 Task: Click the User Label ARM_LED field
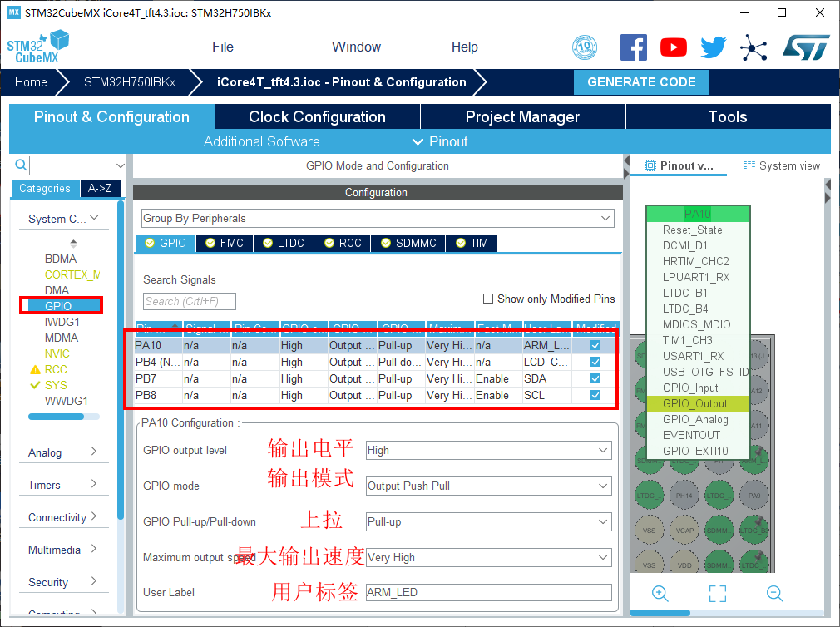pyautogui.click(x=488, y=592)
